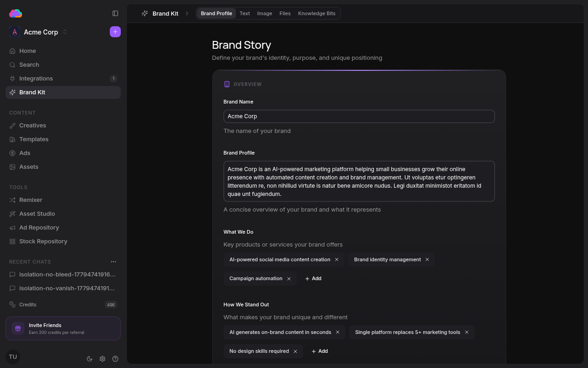This screenshot has height=368, width=588.
Task: Open Ad Repository
Action: click(x=63, y=228)
